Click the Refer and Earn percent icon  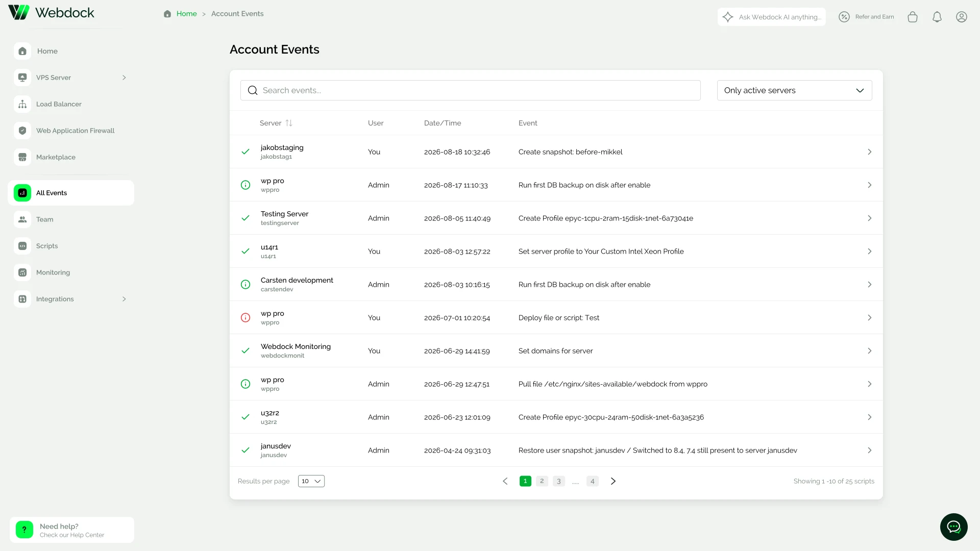(844, 17)
